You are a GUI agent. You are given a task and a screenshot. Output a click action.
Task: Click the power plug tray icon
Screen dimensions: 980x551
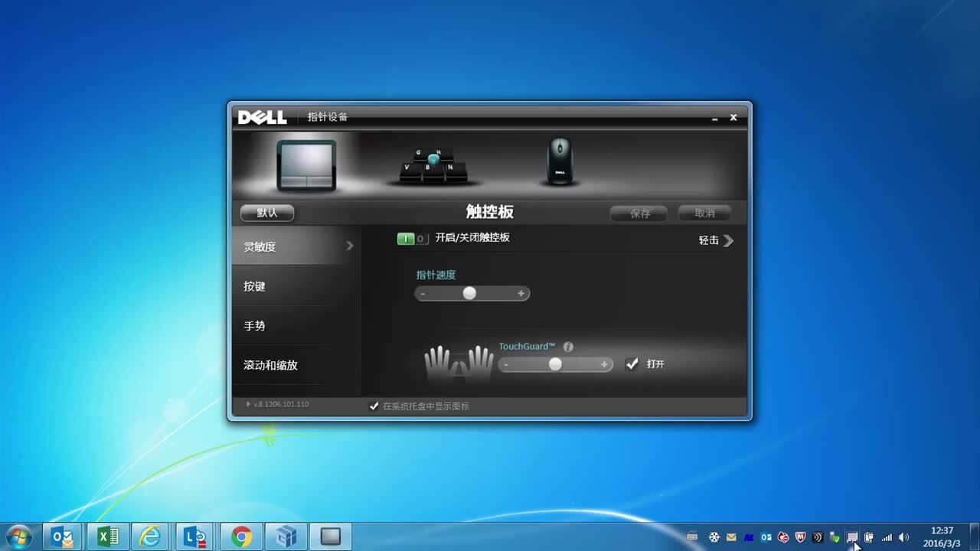[869, 537]
